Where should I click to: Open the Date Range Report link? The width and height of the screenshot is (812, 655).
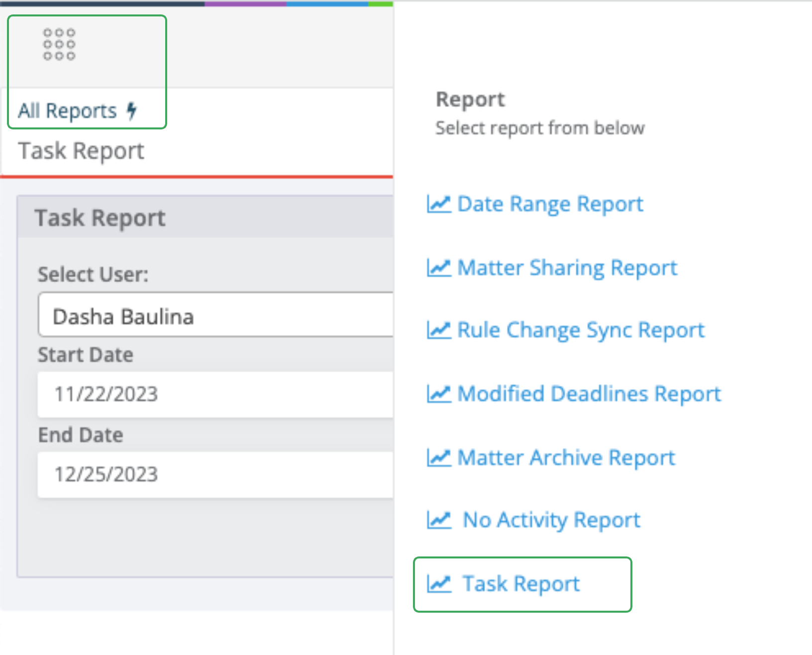pyautogui.click(x=550, y=204)
